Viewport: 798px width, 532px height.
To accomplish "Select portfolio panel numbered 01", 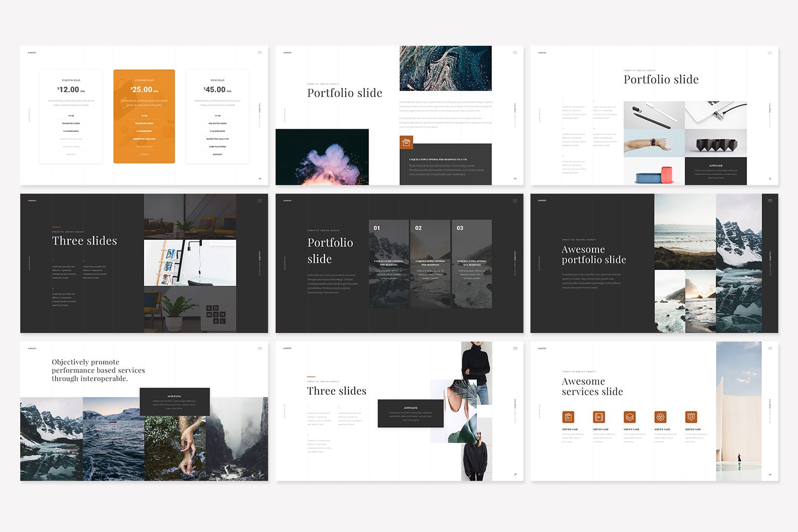I will tap(389, 264).
